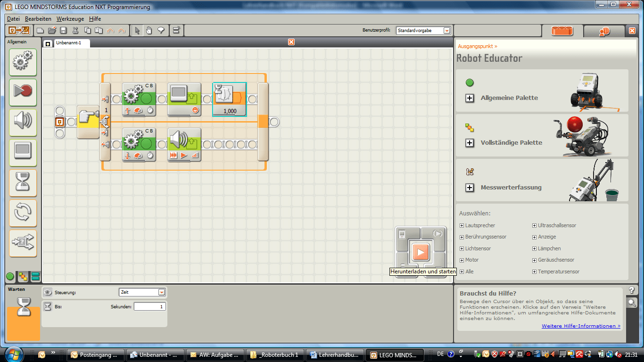Switch to the custom palette tab icon

click(x=35, y=276)
